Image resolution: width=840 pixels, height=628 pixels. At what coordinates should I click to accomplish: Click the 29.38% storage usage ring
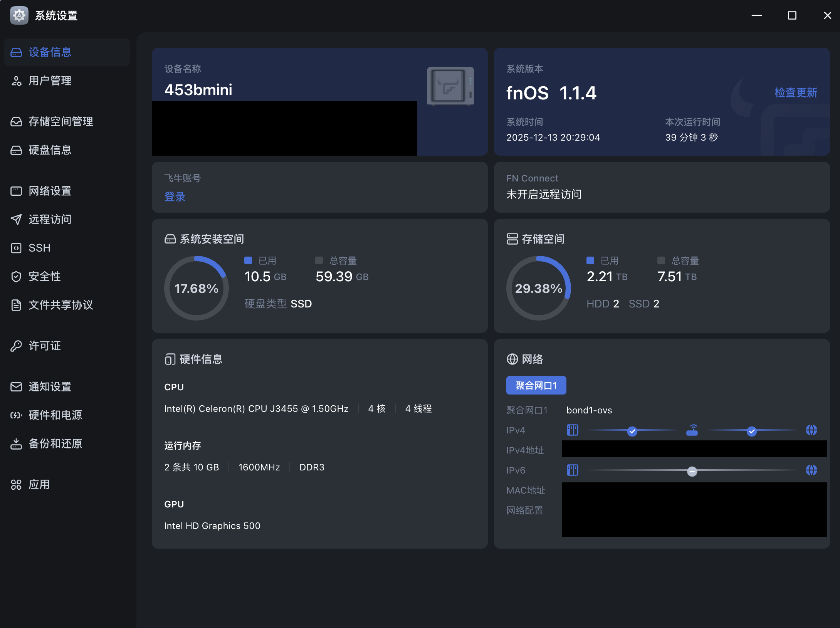[539, 288]
